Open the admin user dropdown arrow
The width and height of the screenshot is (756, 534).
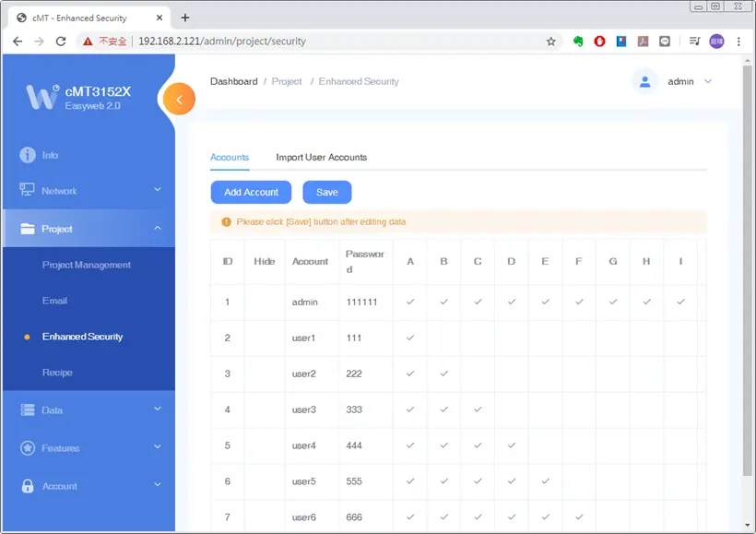(708, 81)
